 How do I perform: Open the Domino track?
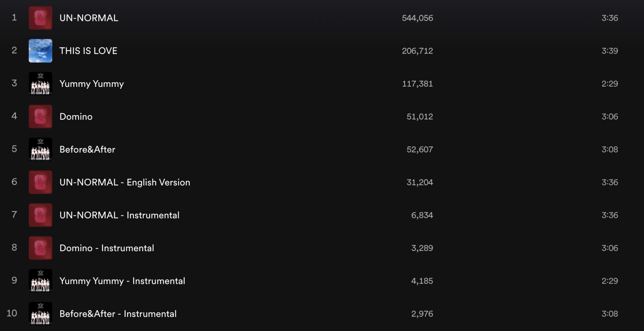pos(76,116)
